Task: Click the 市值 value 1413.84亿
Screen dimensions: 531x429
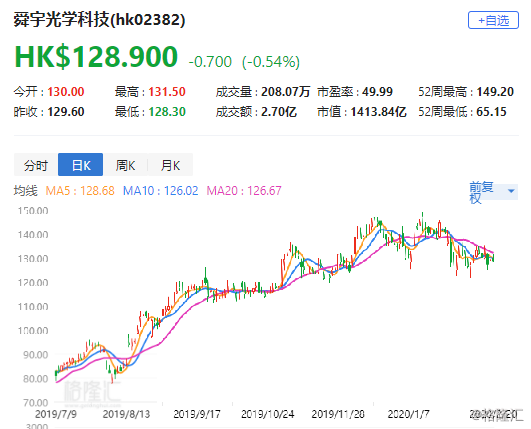Action: [378, 112]
